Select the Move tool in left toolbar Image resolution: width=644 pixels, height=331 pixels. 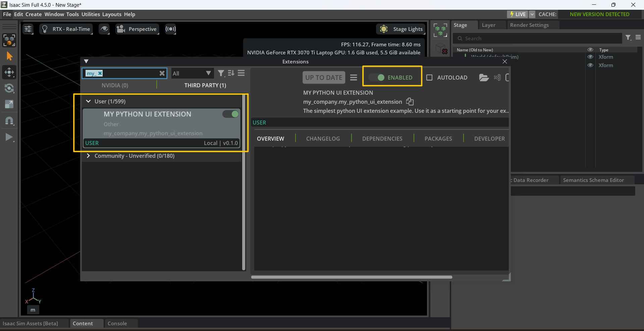[x=9, y=72]
